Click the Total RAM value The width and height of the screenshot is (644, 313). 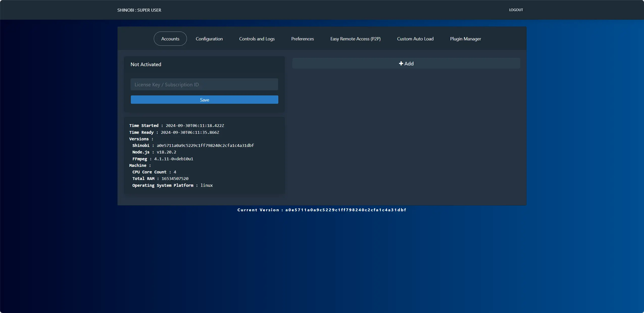tap(175, 178)
